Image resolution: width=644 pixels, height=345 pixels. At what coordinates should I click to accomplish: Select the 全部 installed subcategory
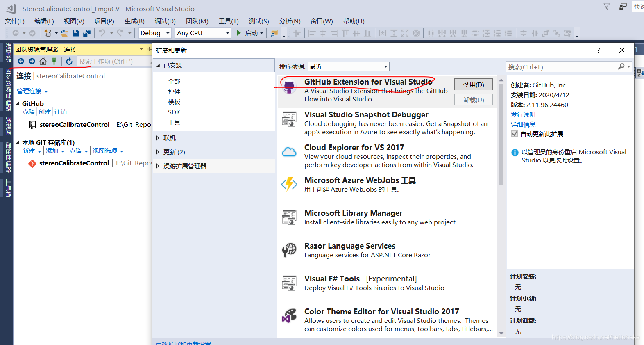[174, 82]
